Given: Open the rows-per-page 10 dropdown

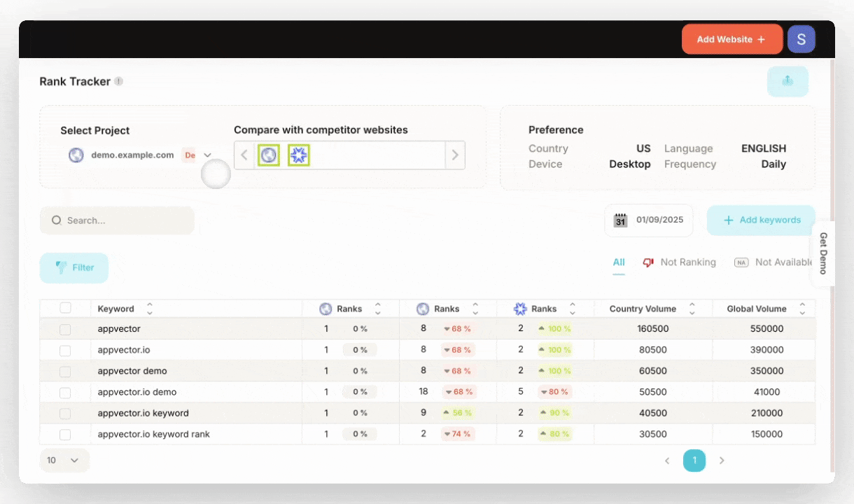Looking at the screenshot, I should [x=64, y=460].
